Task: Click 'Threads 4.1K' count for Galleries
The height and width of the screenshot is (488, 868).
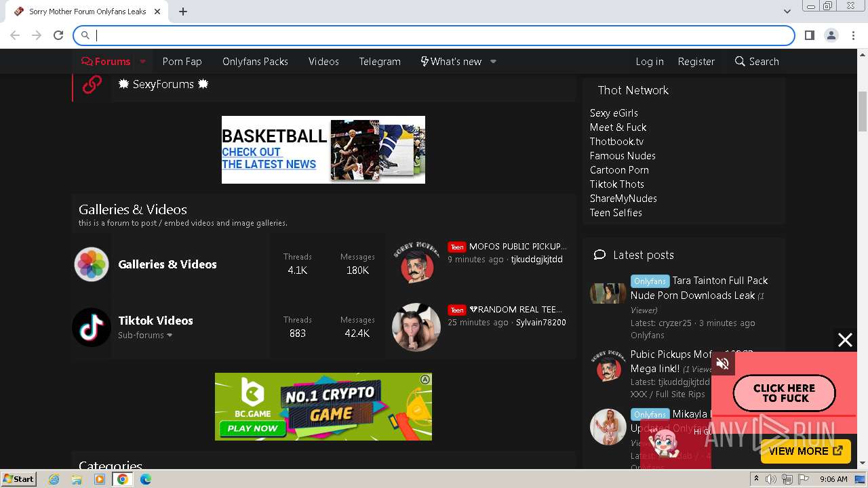Action: (298, 264)
